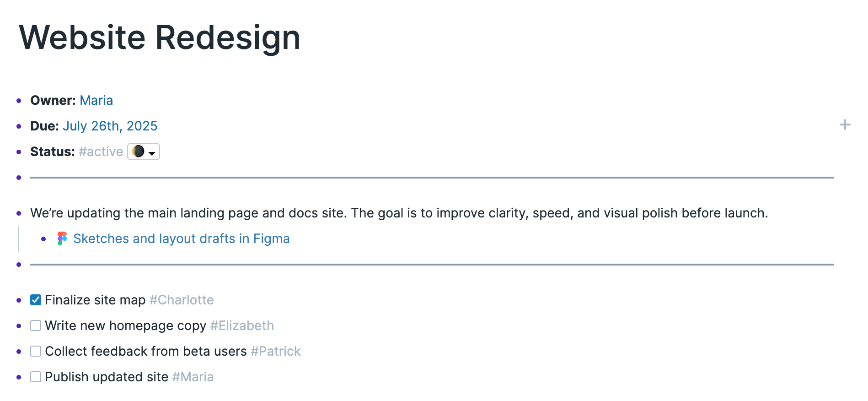Click the plus icon at right edge
This screenshot has width=868, height=401.
point(845,125)
